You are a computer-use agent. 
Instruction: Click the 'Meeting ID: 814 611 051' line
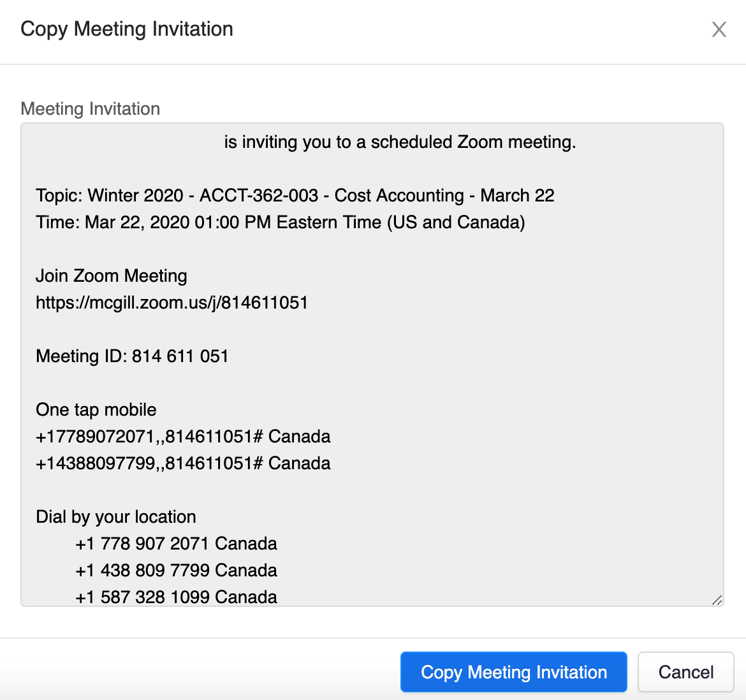point(132,356)
